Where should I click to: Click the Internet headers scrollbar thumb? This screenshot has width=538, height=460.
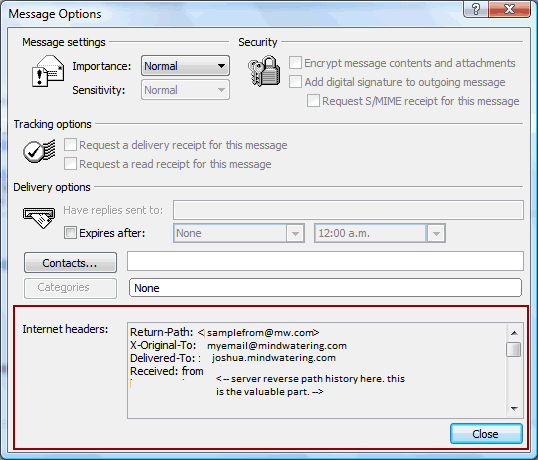[514, 349]
